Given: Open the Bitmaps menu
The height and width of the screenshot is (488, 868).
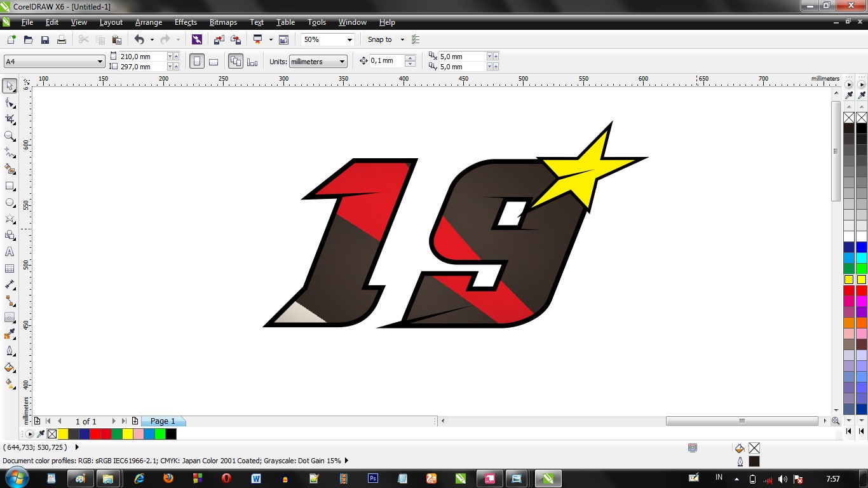Looking at the screenshot, I should coord(223,22).
